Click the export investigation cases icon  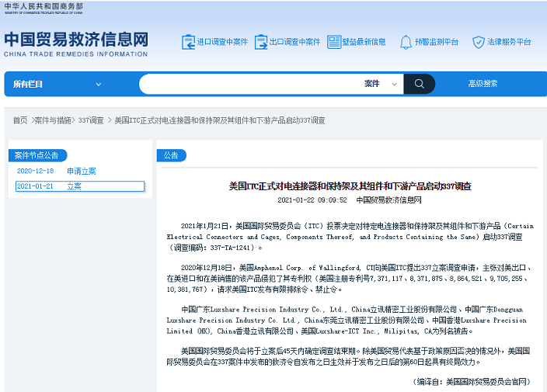261,42
